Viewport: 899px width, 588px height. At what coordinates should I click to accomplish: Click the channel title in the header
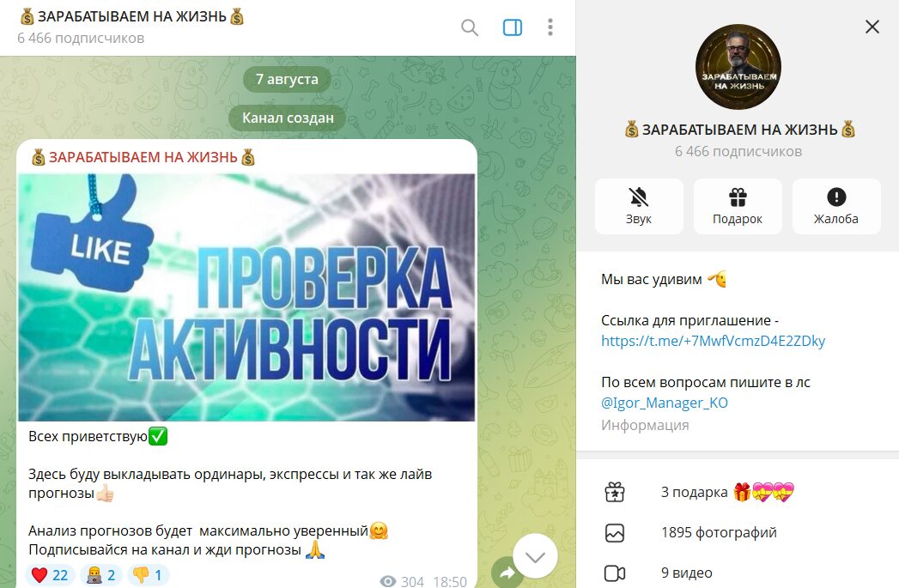(132, 16)
